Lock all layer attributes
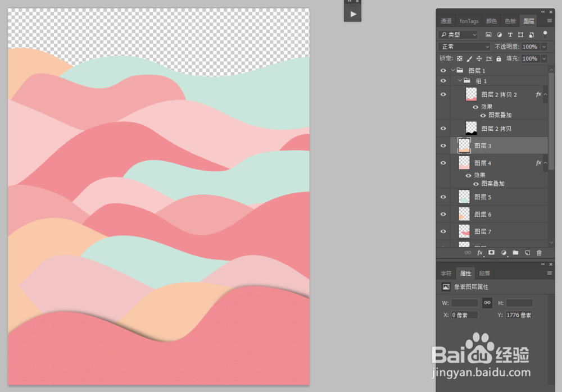This screenshot has width=562, height=392. pos(498,58)
